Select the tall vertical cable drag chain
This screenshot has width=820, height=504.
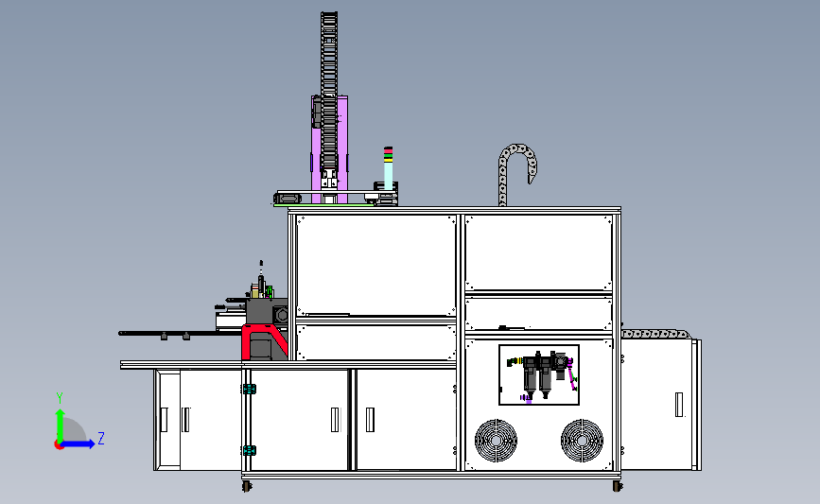coord(329,89)
